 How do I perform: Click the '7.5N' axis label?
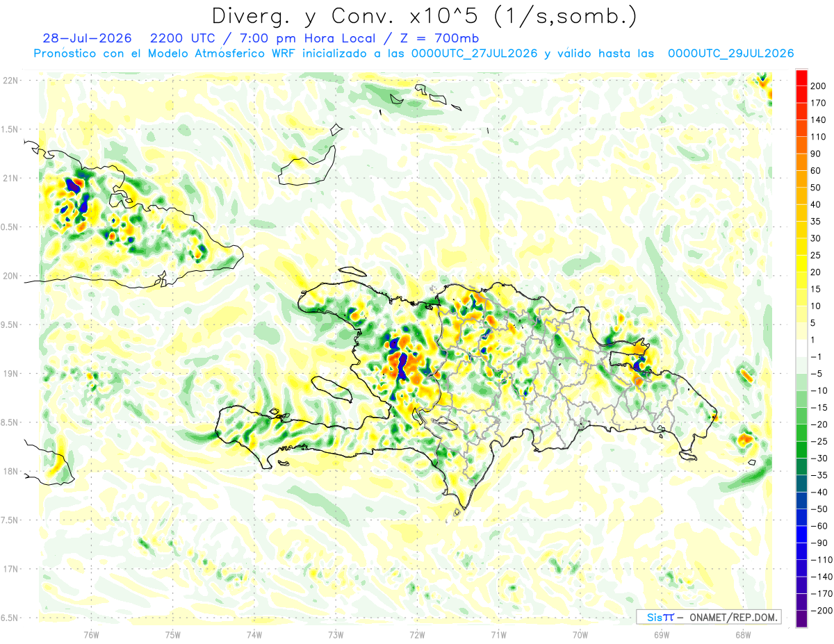[x=10, y=520]
